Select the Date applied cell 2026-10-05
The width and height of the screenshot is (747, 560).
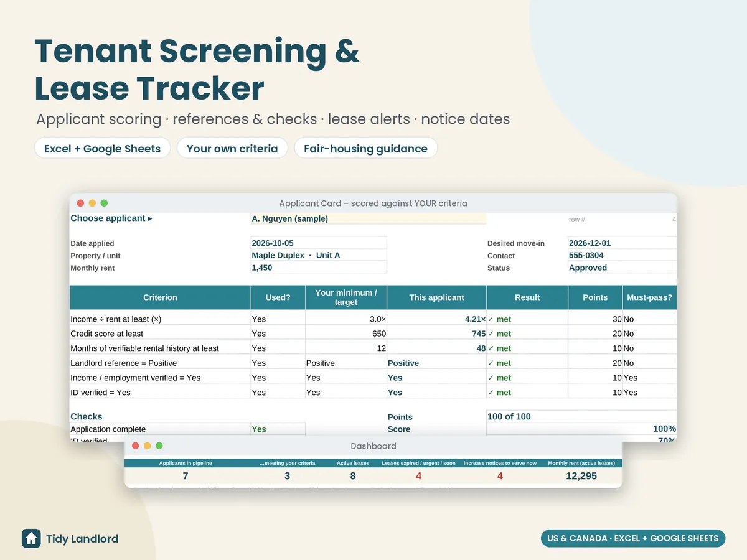tap(319, 243)
